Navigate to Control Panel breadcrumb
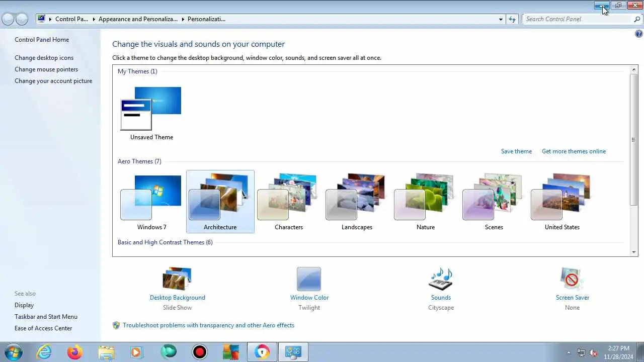Image resolution: width=644 pixels, height=362 pixels. pos(71,19)
